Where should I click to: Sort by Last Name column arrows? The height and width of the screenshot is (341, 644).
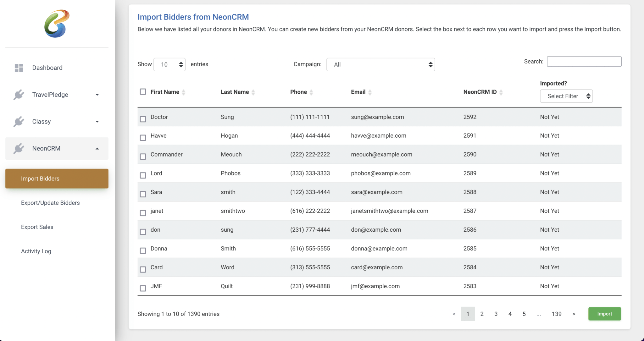253,92
